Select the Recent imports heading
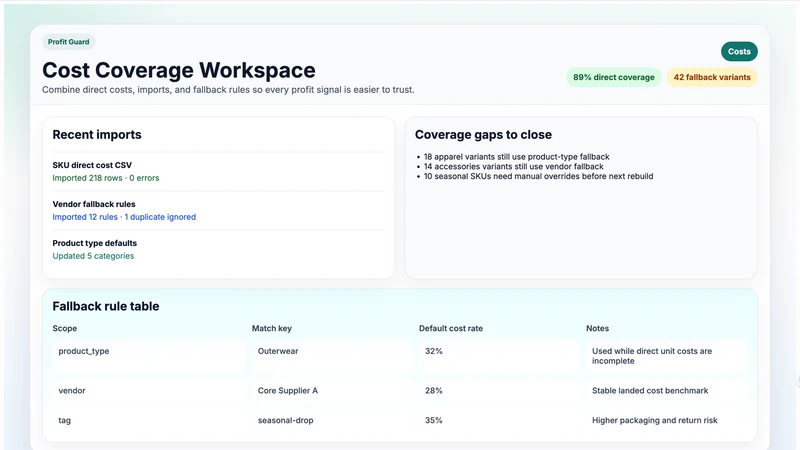 click(x=97, y=135)
